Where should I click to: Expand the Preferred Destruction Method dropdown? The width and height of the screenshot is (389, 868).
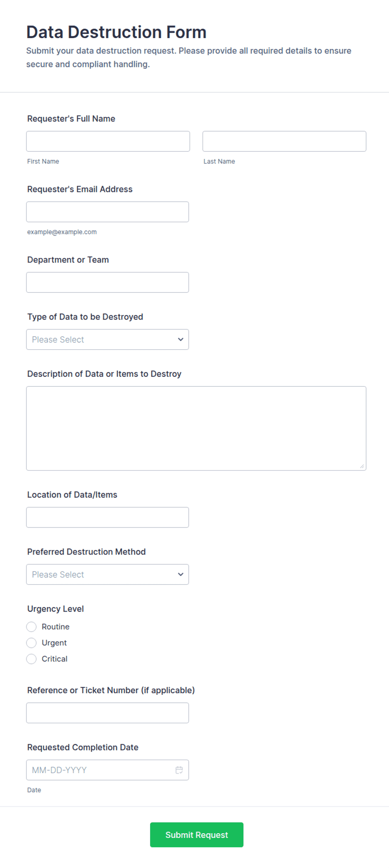(107, 574)
